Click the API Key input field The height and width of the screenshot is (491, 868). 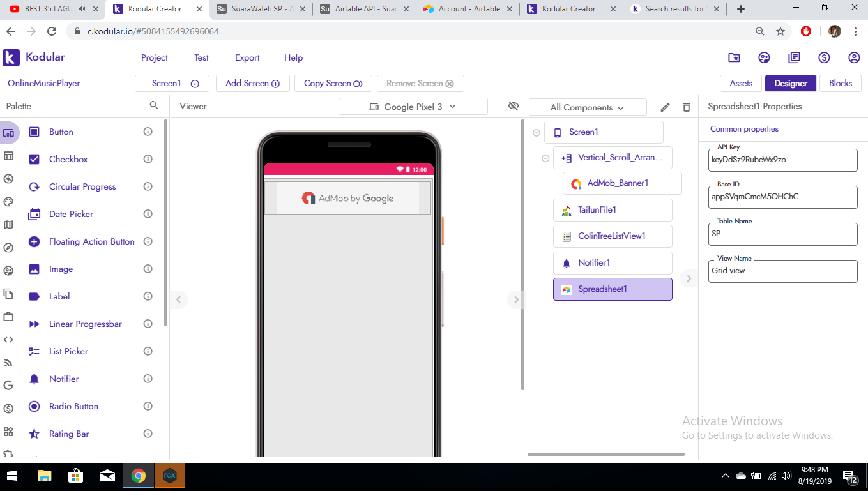(782, 160)
